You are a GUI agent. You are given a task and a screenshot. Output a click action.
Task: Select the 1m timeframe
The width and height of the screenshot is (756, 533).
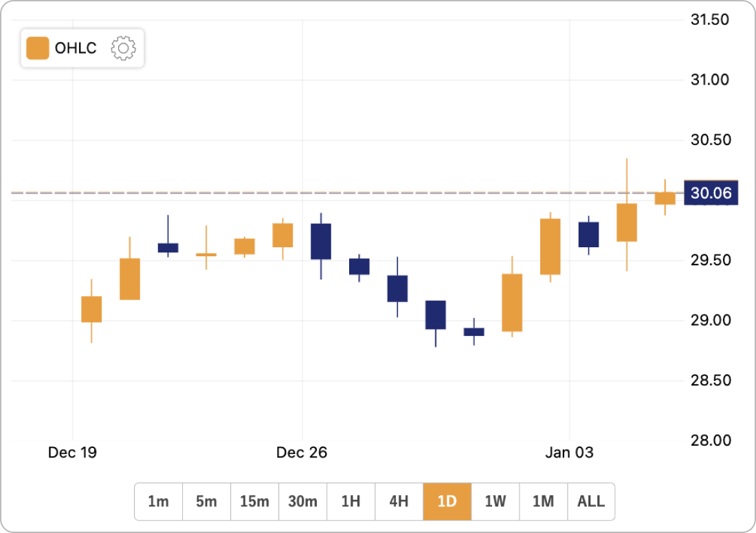(159, 501)
